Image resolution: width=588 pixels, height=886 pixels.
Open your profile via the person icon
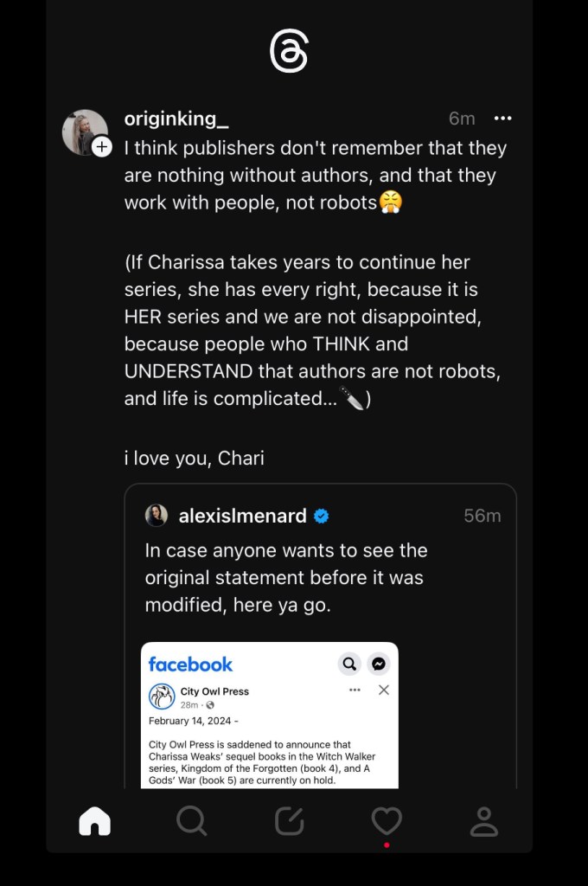point(483,821)
